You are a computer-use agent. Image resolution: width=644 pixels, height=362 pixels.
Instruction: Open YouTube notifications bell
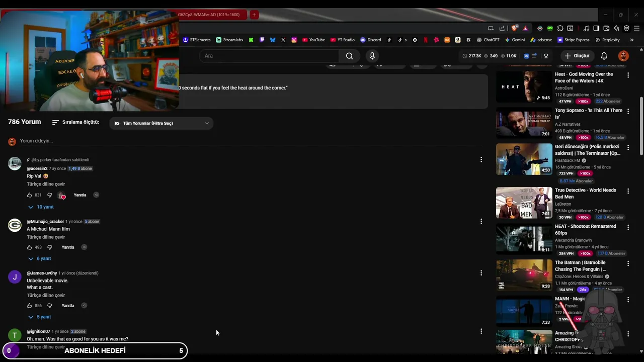[604, 56]
